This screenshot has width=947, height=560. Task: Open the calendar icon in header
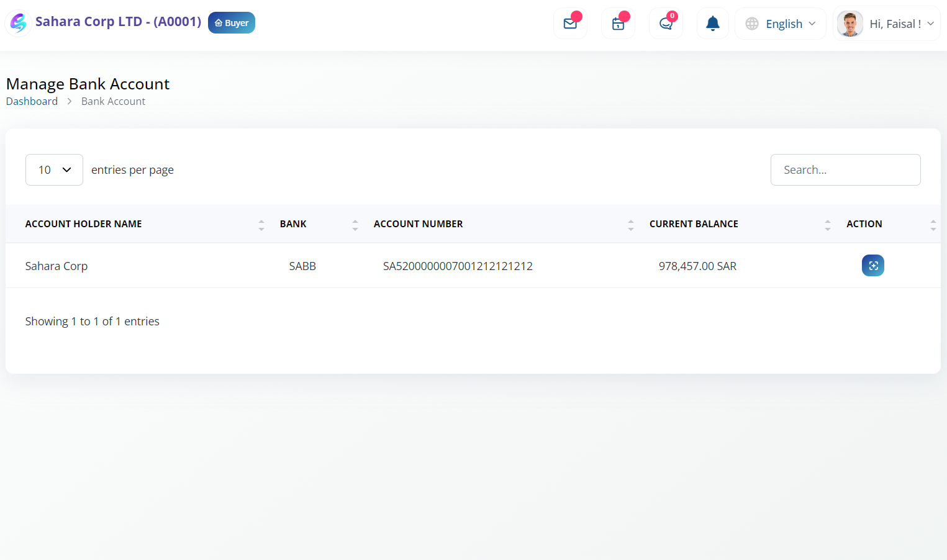(x=618, y=24)
